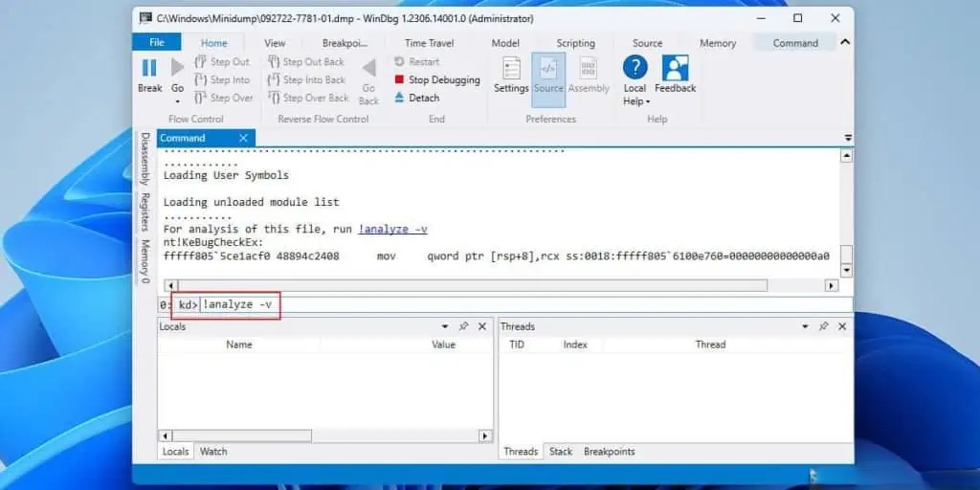Open the Settings icon in Preferences
Image resolution: width=980 pixels, height=490 pixels.
click(511, 69)
